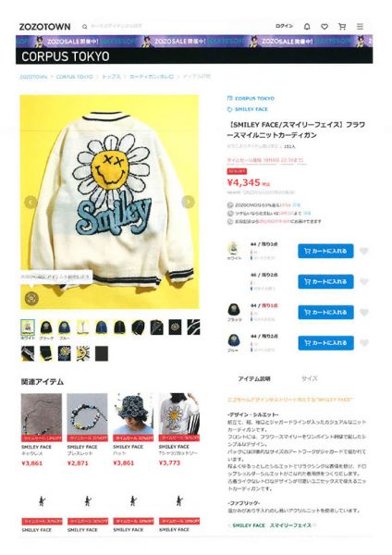
Task: Click the search keyword input field
Action: (x=116, y=26)
